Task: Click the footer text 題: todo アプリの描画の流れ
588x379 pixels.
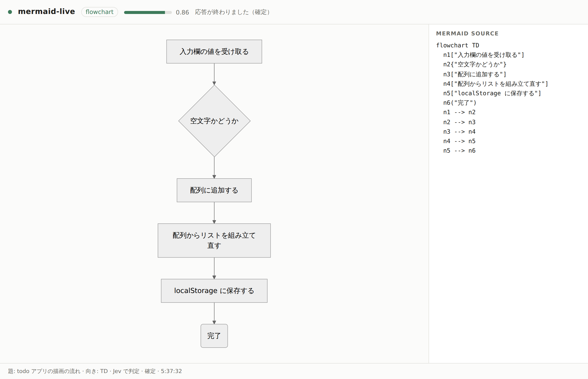Action: click(x=44, y=371)
